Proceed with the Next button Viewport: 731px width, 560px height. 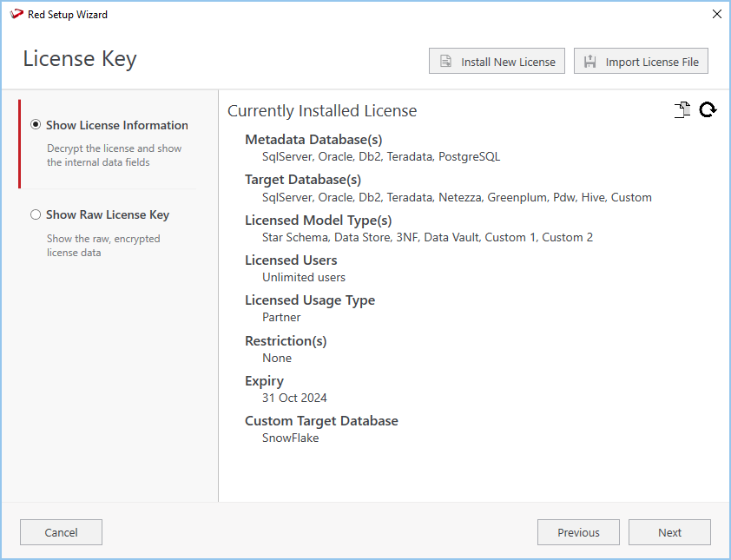[669, 532]
